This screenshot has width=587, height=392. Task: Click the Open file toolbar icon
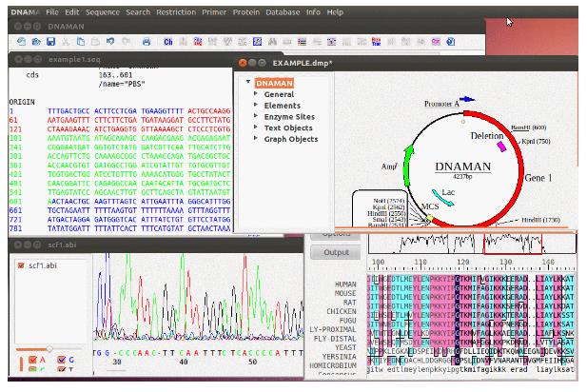(x=36, y=42)
